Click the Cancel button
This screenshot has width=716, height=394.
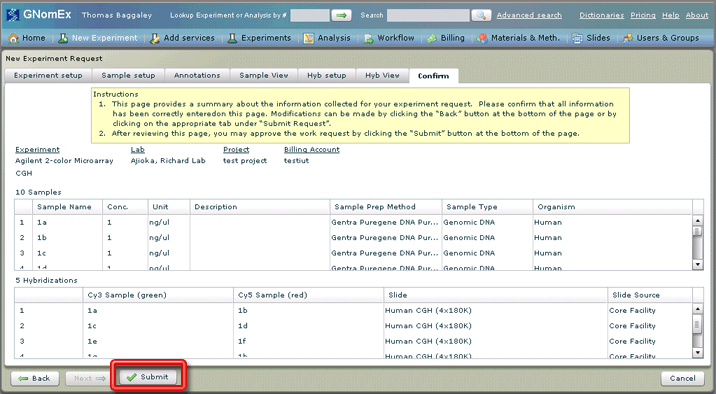click(x=683, y=378)
